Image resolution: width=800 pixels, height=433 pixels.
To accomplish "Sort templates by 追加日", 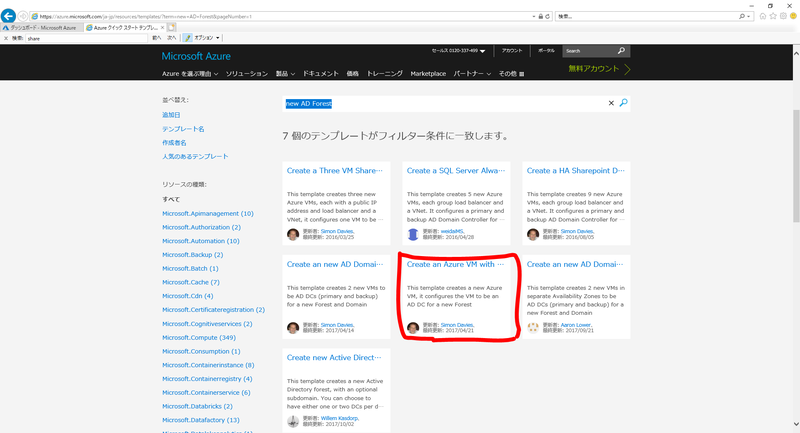I will tap(171, 115).
